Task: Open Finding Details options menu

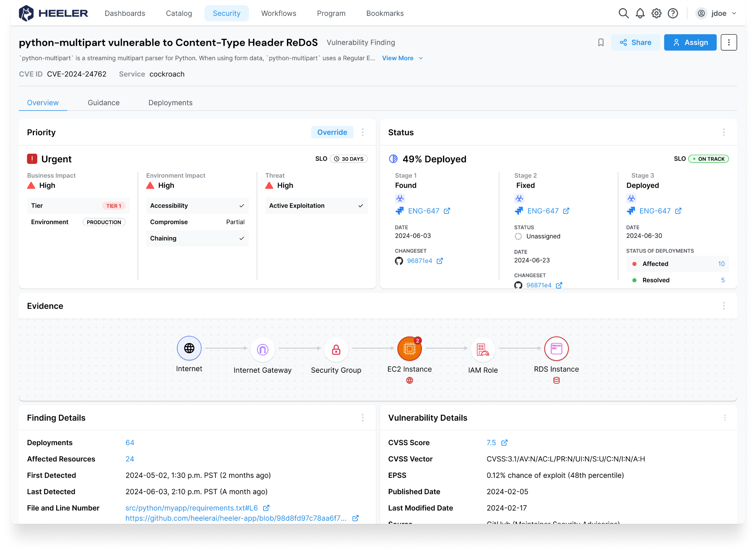Action: coord(363,417)
